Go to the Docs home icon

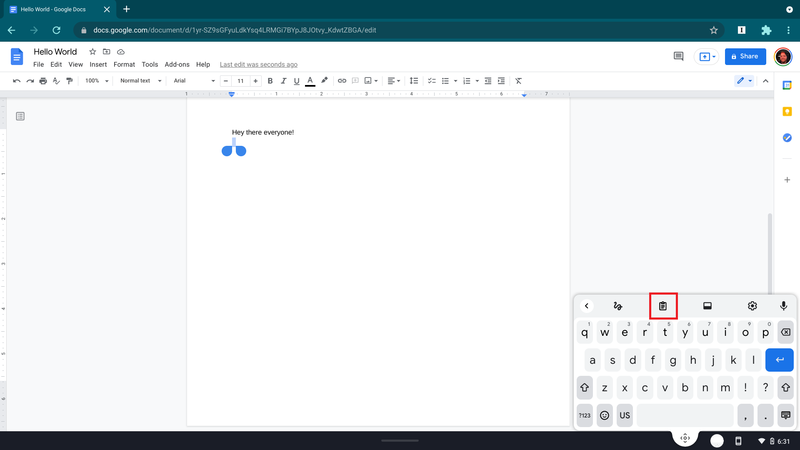point(17,56)
